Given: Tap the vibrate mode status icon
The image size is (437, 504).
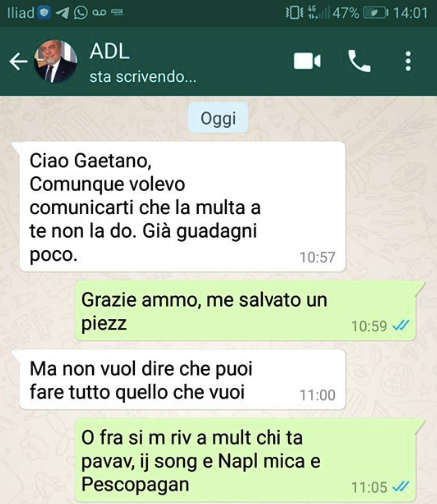Looking at the screenshot, I should click(295, 13).
